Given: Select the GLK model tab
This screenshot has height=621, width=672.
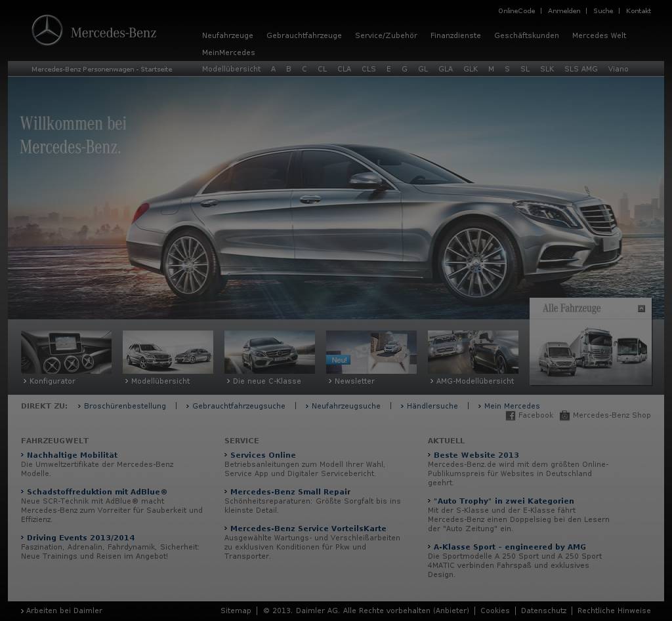Looking at the screenshot, I should click(471, 69).
